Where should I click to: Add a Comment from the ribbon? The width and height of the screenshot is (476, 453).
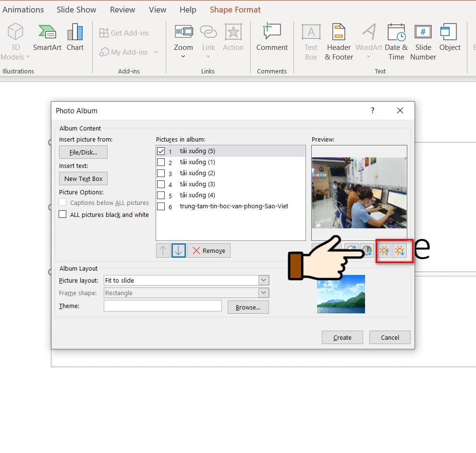coord(272,38)
